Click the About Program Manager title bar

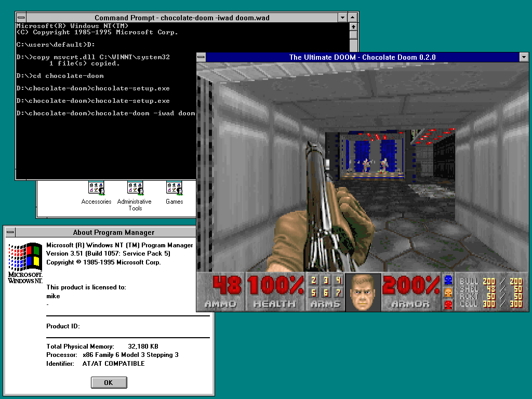coord(113,232)
